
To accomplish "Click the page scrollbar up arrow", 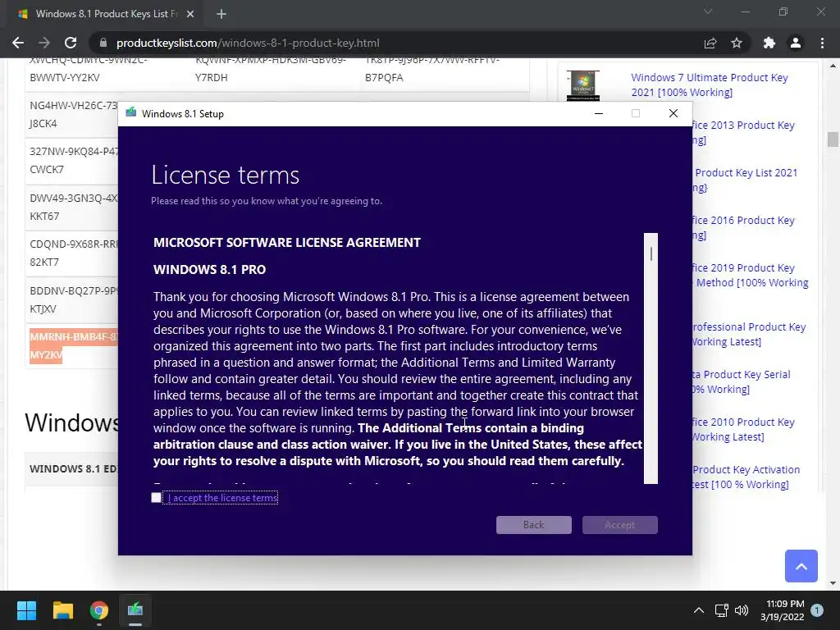I will coord(833,66).
